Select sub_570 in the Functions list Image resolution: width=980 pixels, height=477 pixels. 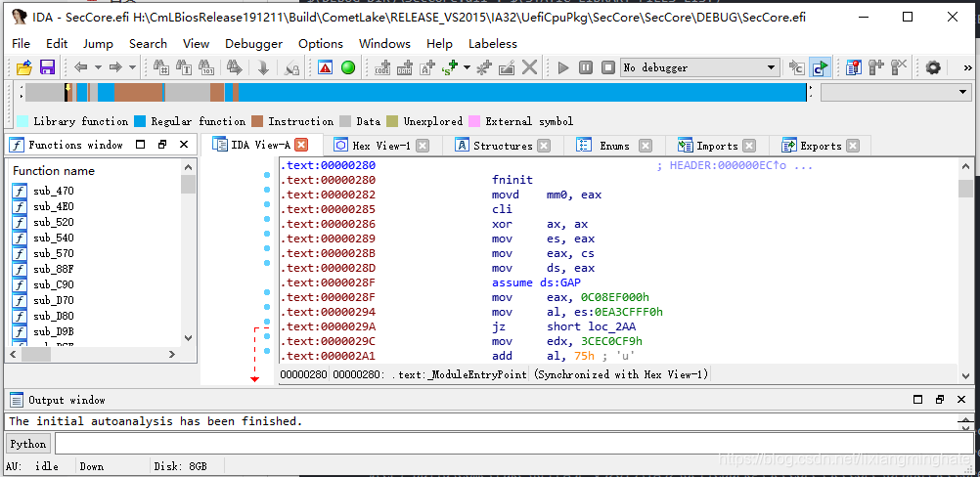pyautogui.click(x=53, y=253)
